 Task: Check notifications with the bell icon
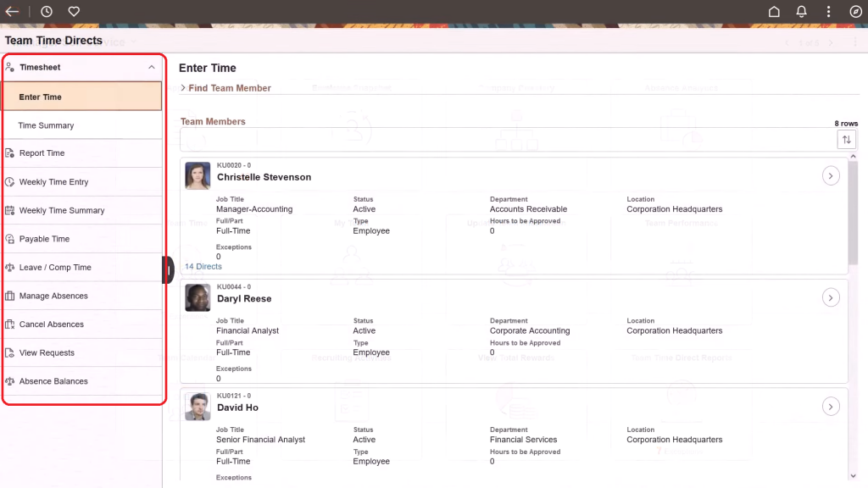pos(800,11)
